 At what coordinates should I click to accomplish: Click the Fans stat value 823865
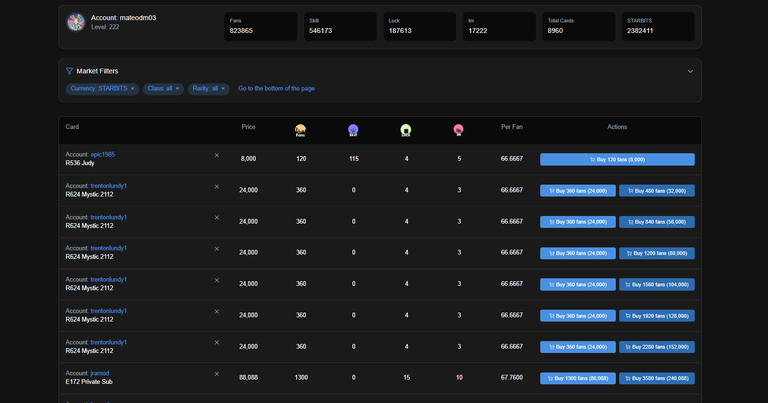[x=241, y=30]
